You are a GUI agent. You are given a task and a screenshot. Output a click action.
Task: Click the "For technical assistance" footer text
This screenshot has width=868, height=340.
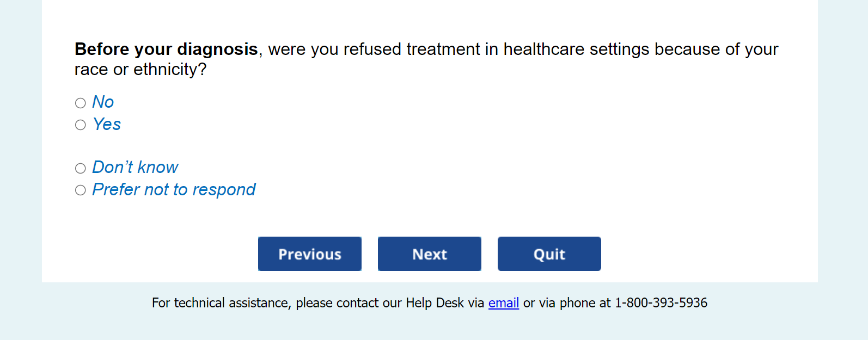220,303
